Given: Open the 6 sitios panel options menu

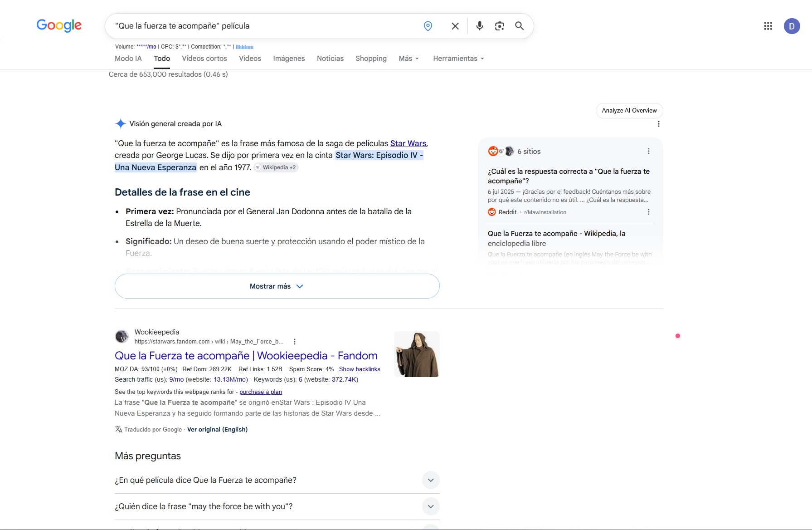Looking at the screenshot, I should pyautogui.click(x=649, y=151).
